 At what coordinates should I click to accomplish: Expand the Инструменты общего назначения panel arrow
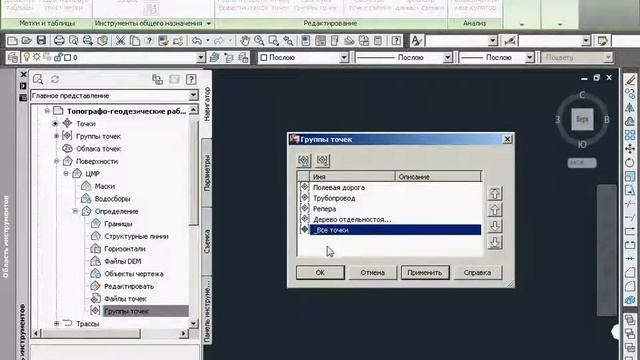tap(209, 24)
